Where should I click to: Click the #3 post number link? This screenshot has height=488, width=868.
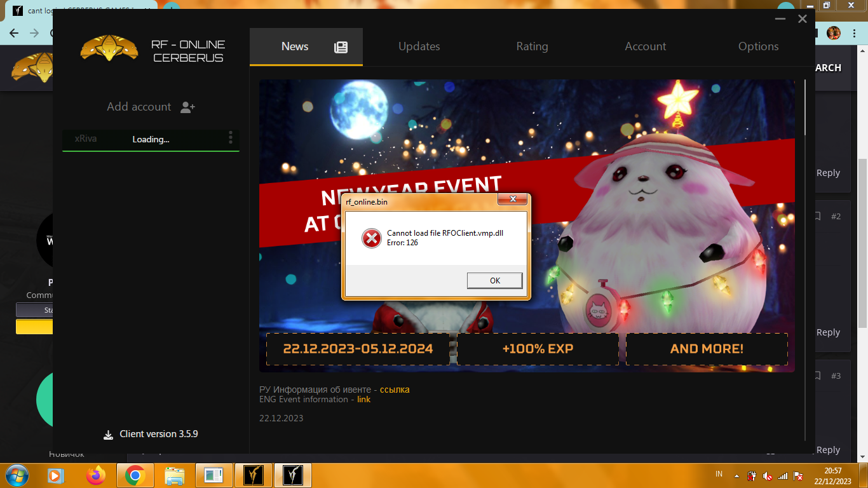click(x=836, y=376)
